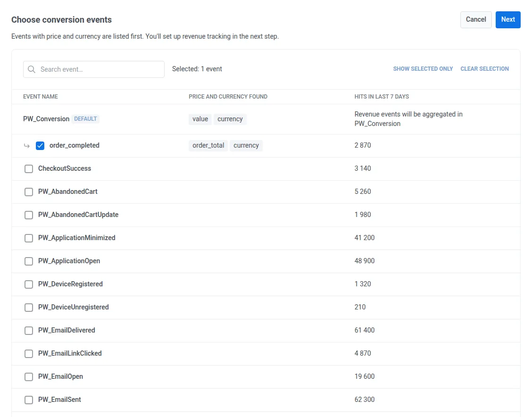Tick the PW_ApplicationMinimized checkbox

tap(29, 238)
